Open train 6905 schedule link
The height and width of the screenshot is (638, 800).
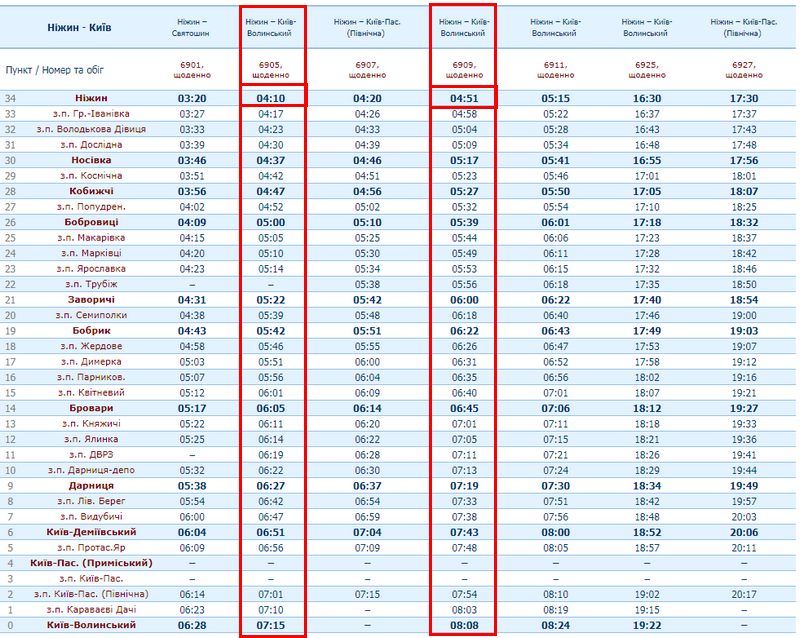(272, 64)
